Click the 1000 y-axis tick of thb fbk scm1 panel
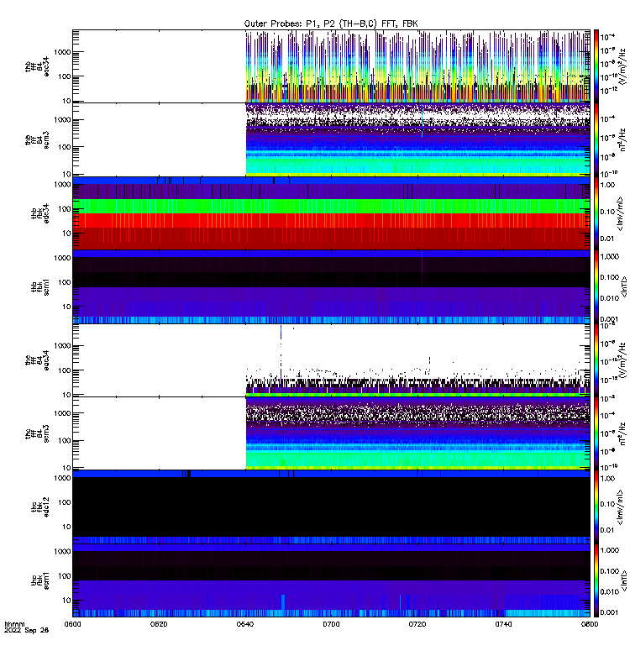 [x=62, y=258]
